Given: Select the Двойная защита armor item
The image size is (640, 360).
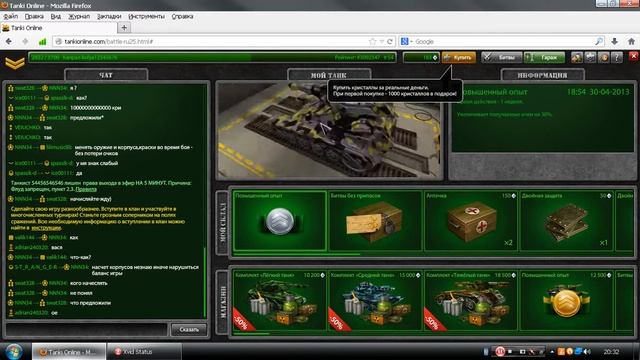Looking at the screenshot, I should click(x=566, y=221).
